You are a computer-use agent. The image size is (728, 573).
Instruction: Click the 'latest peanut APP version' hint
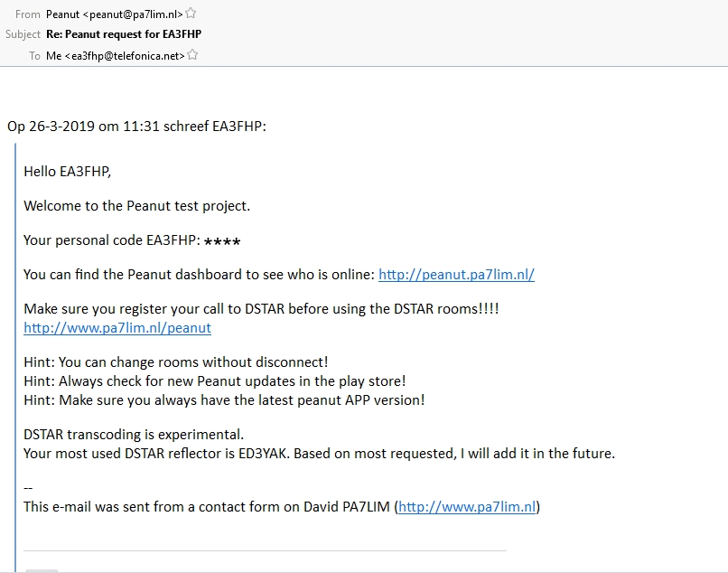point(224,399)
